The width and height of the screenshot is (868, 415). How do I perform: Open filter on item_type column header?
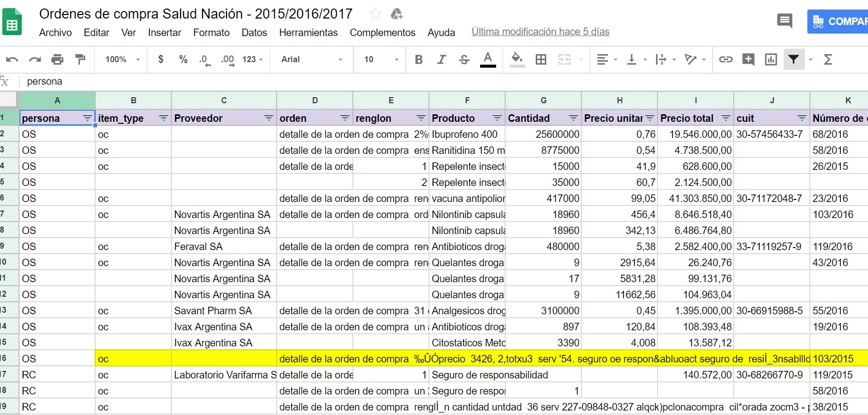point(163,118)
